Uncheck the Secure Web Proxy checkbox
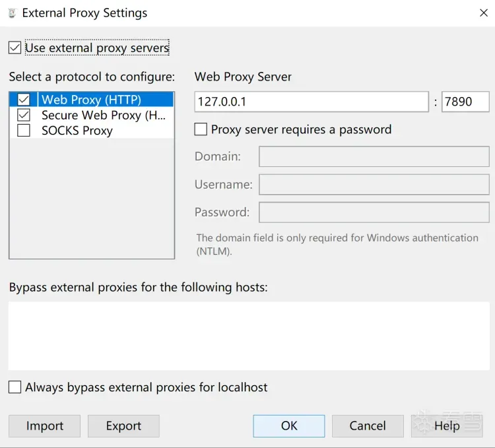 click(24, 115)
